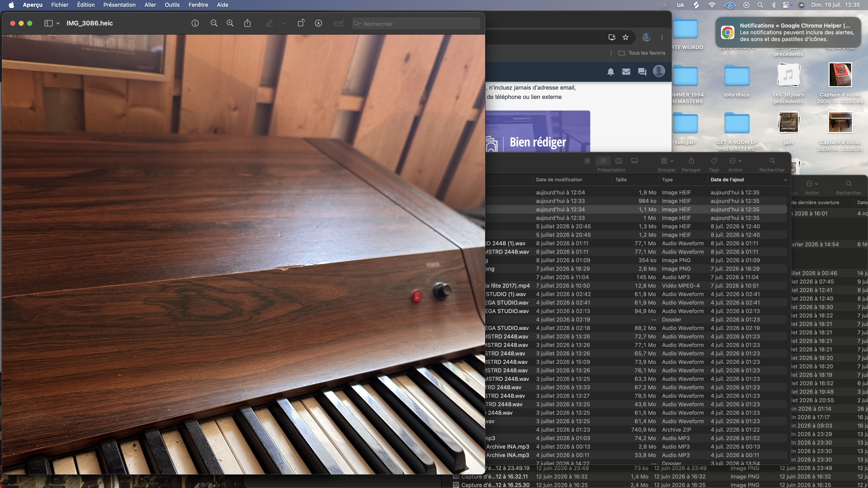868x488 pixels.
Task: Click Partager share icon in Finder toolbar
Action: 691,161
